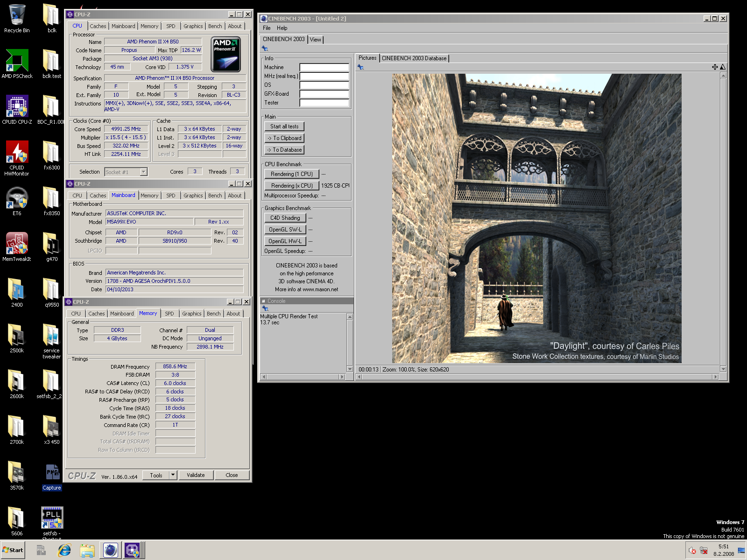Switch to Cinebench via its taskbar icon
This screenshot has width=747, height=560.
(111, 550)
